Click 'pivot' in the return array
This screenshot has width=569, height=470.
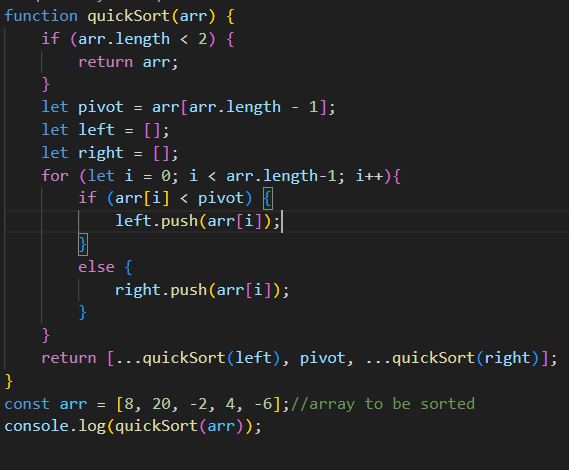322,359
